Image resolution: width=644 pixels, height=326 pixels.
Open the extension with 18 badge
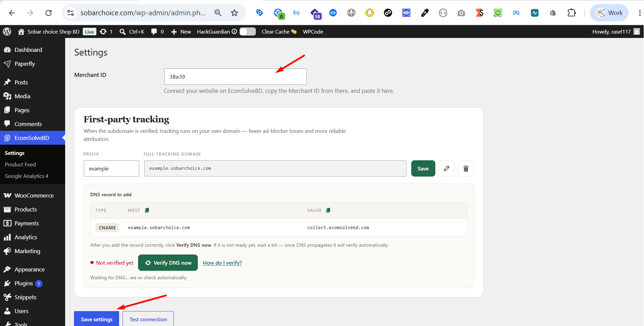pos(315,13)
